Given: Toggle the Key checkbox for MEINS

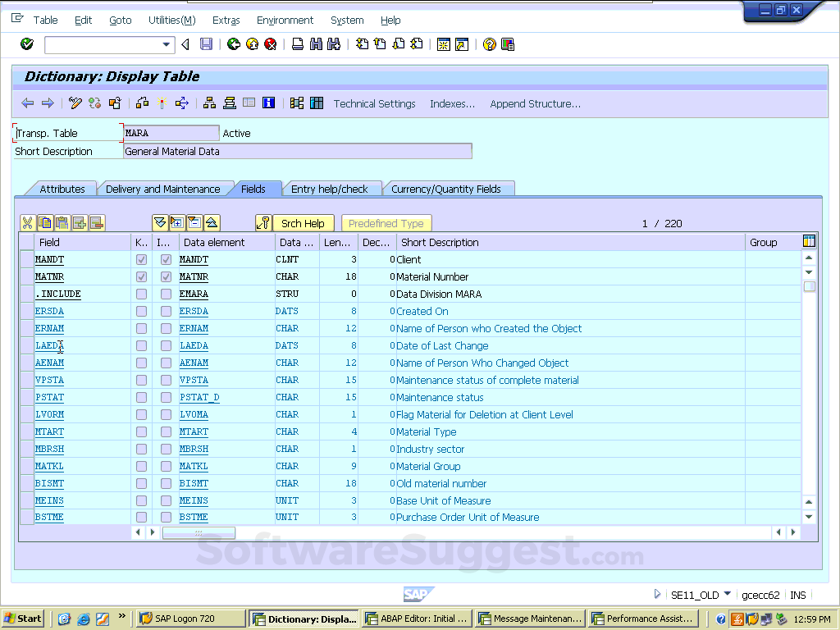Looking at the screenshot, I should click(x=141, y=500).
